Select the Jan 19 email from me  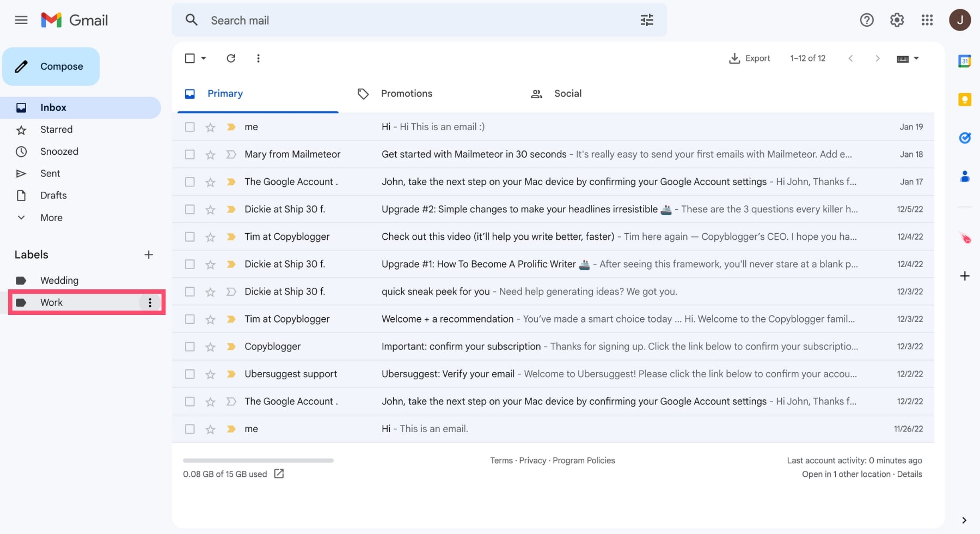[189, 127]
